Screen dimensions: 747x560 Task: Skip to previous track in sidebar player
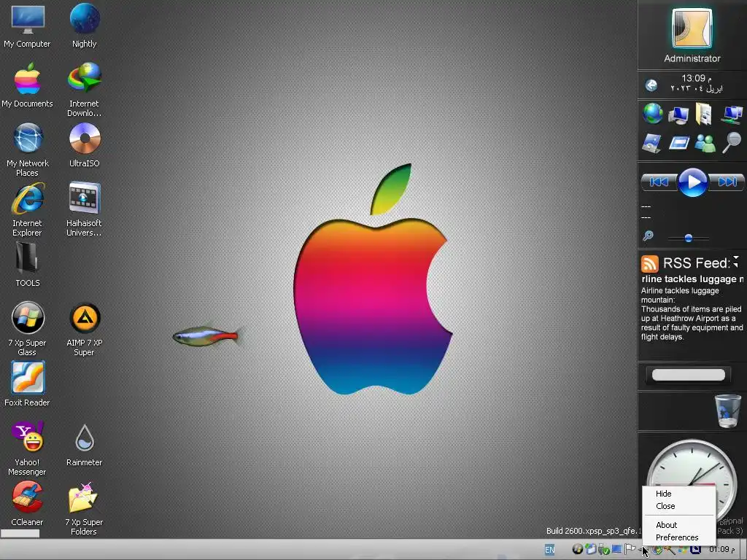659,182
